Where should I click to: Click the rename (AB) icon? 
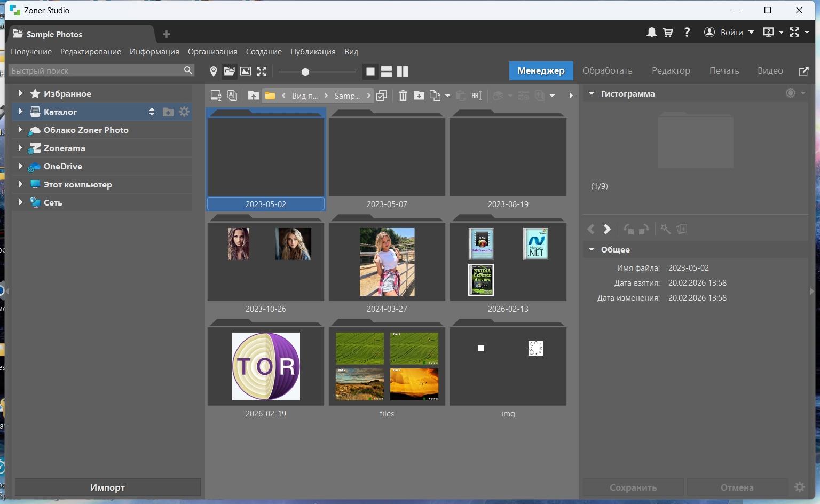[x=477, y=96]
